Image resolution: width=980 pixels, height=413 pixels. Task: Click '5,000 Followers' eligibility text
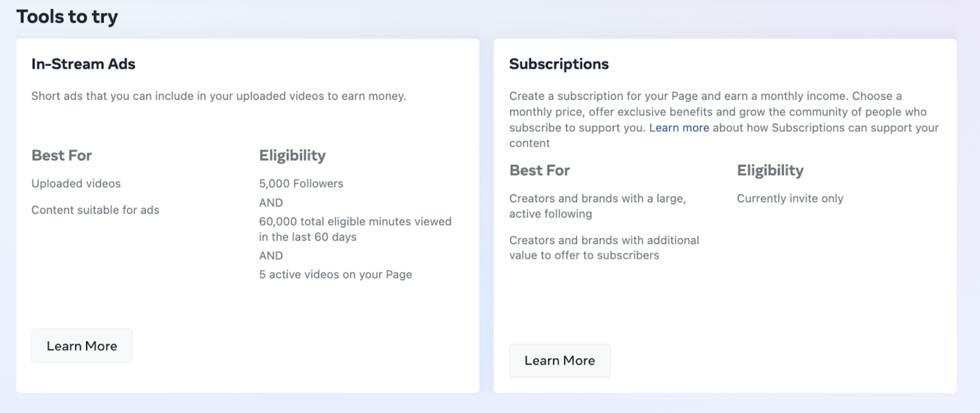(301, 184)
